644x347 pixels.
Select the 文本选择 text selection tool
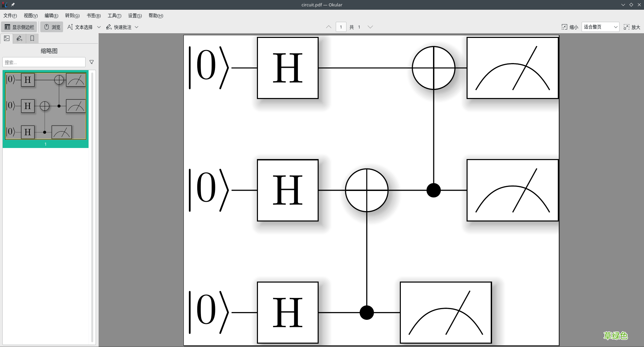click(80, 27)
